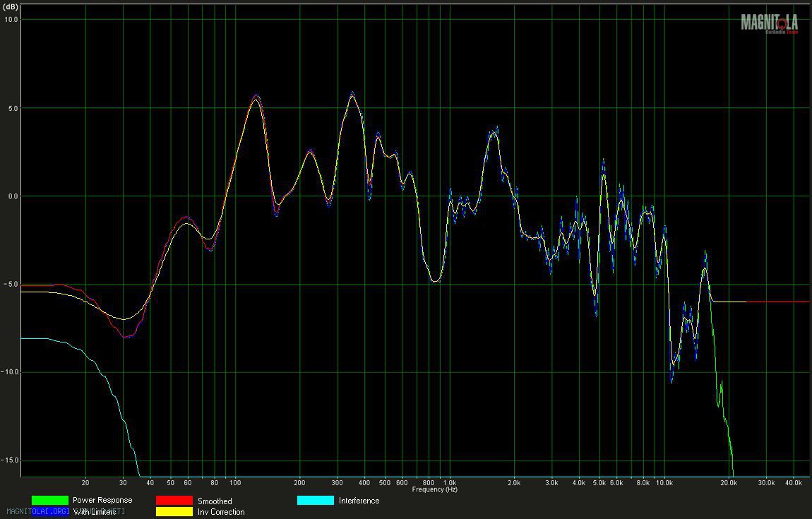Select the Inv Correction legend label
812x519 pixels.
tap(221, 512)
